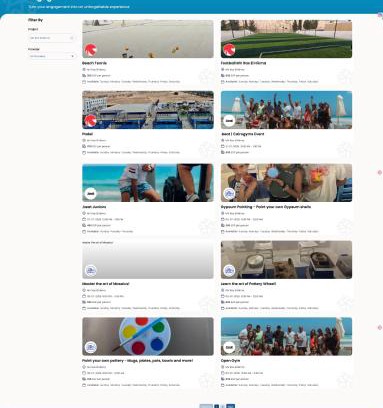This screenshot has height=408, width=383.
Task: Click the red provider logo on the Padel image
Action: tap(90, 121)
